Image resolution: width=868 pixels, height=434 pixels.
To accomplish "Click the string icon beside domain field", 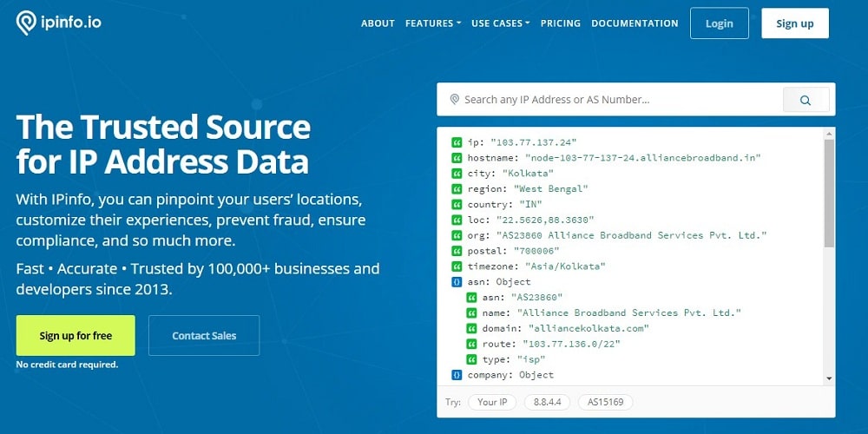I will click(x=471, y=328).
